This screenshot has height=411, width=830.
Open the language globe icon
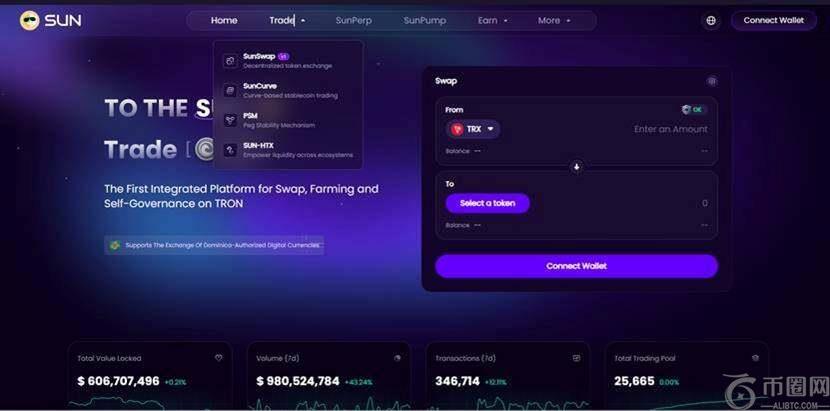coord(711,21)
